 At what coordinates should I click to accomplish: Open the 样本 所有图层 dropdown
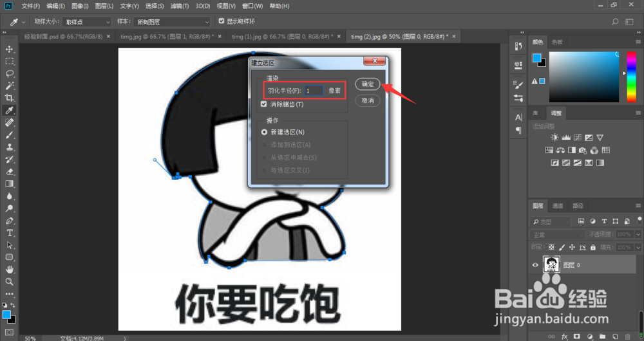click(172, 22)
